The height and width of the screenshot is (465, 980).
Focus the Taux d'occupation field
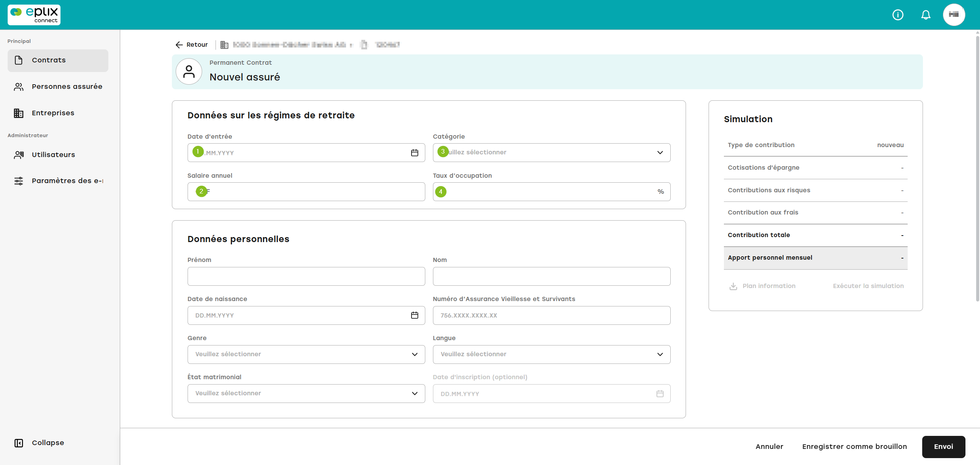point(552,192)
